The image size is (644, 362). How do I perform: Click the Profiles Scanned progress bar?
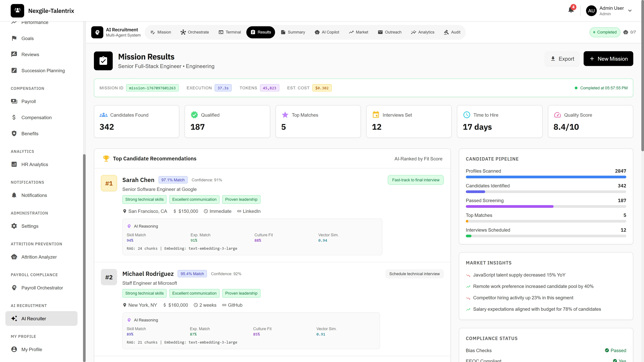tap(546, 177)
